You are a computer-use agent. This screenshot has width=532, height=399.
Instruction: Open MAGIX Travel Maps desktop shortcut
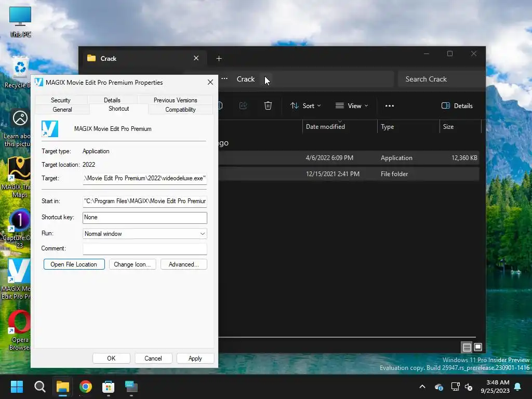point(17,177)
